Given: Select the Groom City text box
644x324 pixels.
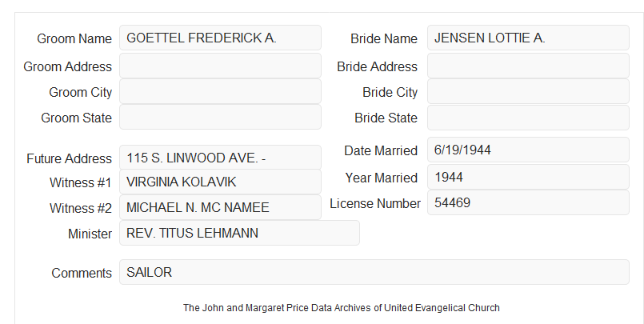Looking at the screenshot, I should point(220,91).
